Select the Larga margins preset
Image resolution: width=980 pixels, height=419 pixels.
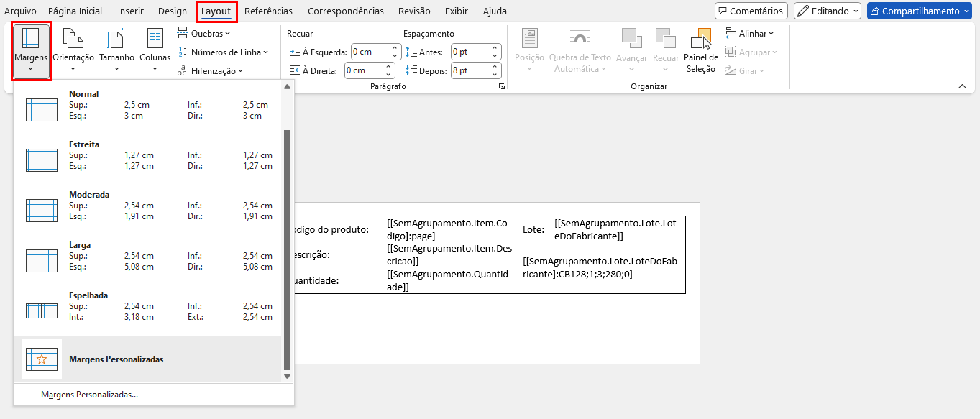click(147, 256)
